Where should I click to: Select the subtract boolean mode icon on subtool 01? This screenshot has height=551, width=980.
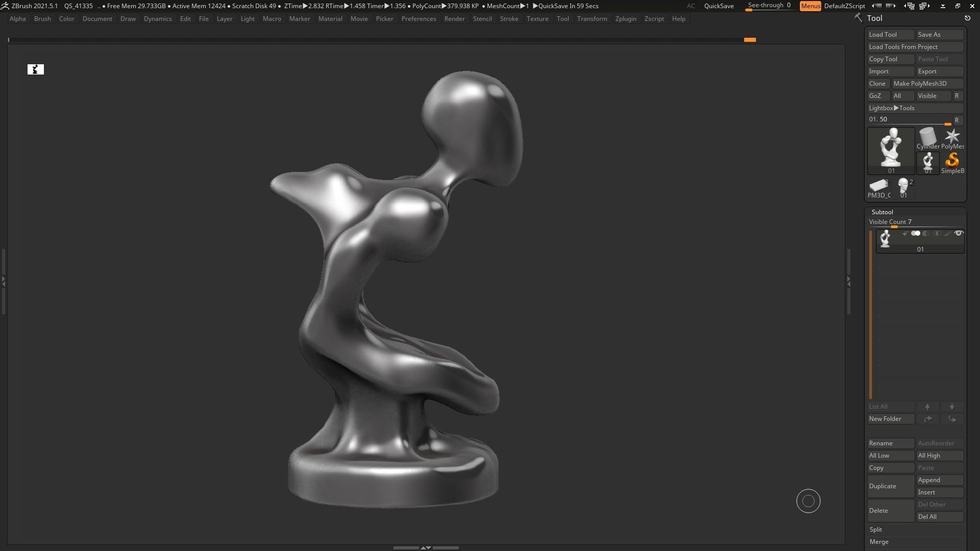point(926,234)
